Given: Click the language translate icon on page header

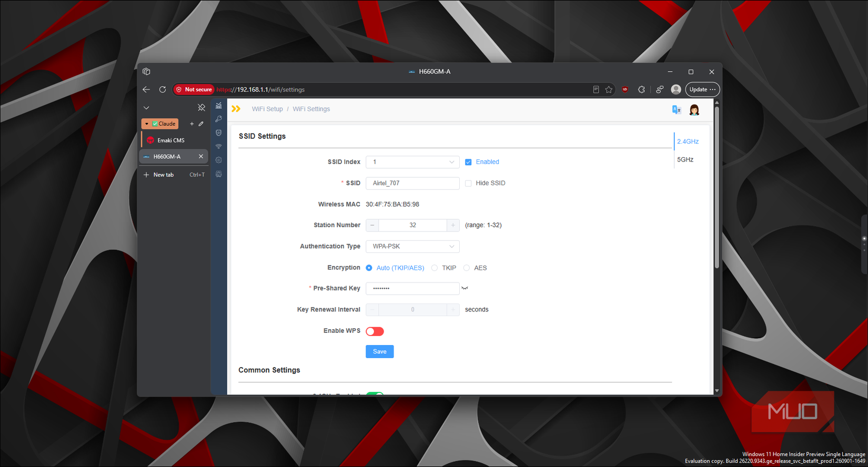Looking at the screenshot, I should click(677, 109).
